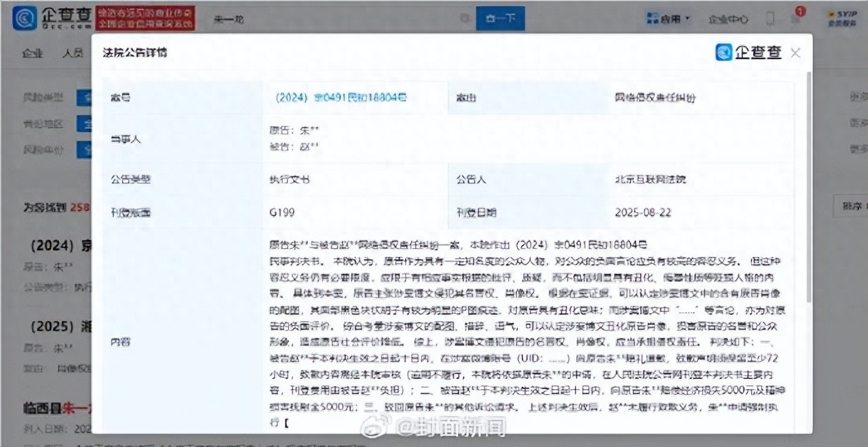Screen dimensions: 868x447
Task: Click the red promotional banner in top bar
Action: point(143,18)
